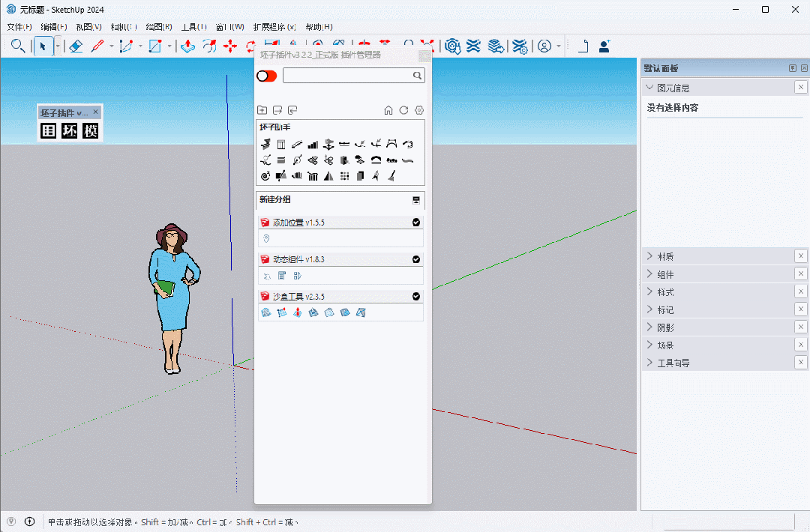Screen dimensions: 810x532
Task: Toggle the 添加位置 v1.5.5 checkmark
Action: [x=415, y=223]
